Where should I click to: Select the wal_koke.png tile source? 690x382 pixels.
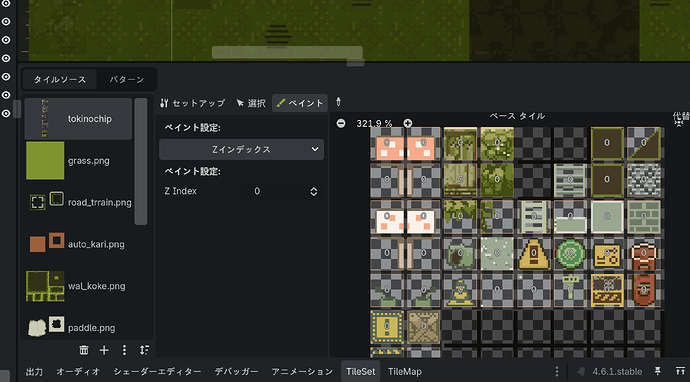[78, 286]
